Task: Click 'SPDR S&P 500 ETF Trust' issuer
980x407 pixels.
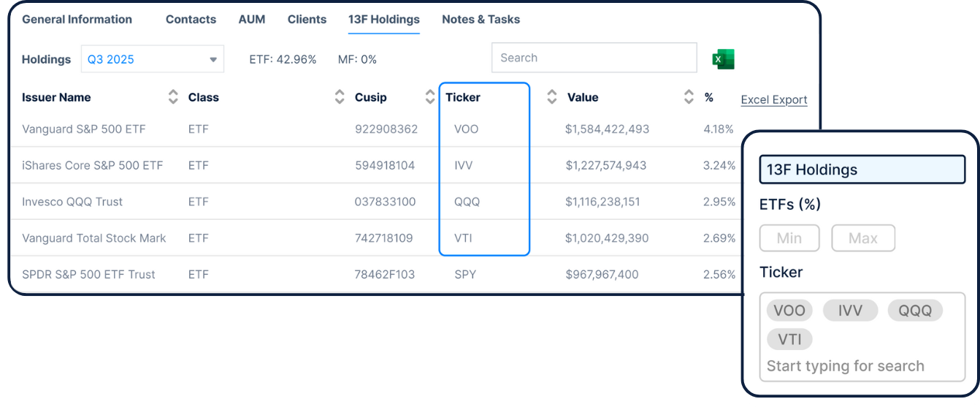Action: (x=89, y=275)
